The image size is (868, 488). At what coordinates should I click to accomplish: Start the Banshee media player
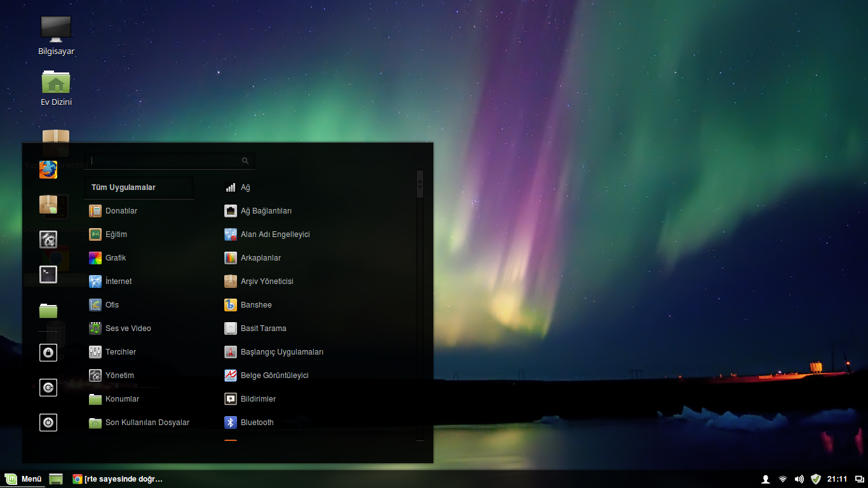point(248,305)
